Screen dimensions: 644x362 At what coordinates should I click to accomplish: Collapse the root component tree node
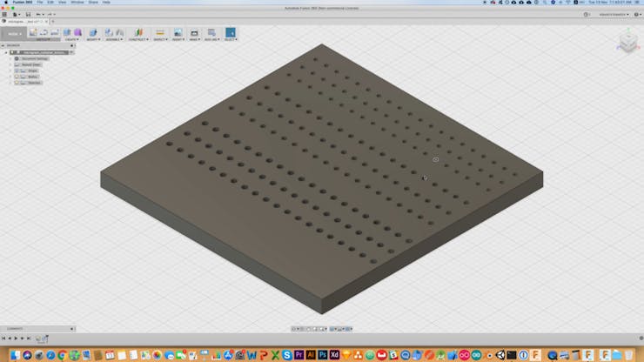(6, 52)
